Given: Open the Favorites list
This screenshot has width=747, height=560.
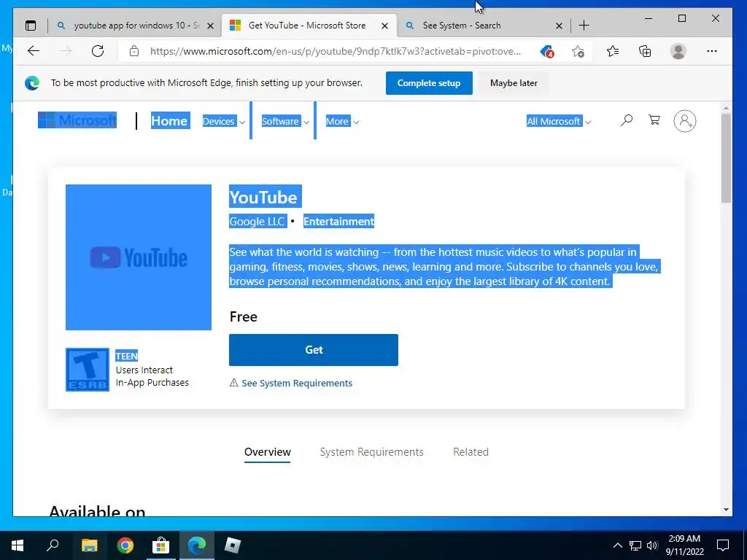Looking at the screenshot, I should click(x=613, y=51).
